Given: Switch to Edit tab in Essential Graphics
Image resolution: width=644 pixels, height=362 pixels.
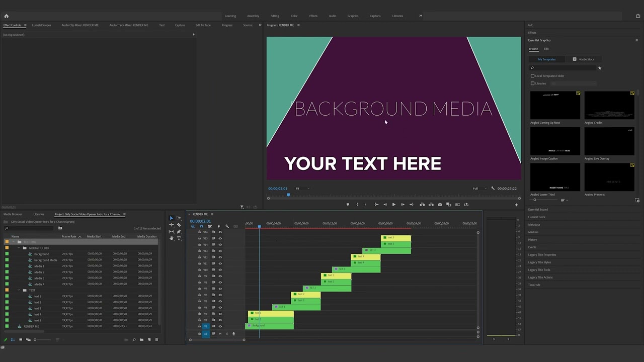Looking at the screenshot, I should tap(546, 49).
